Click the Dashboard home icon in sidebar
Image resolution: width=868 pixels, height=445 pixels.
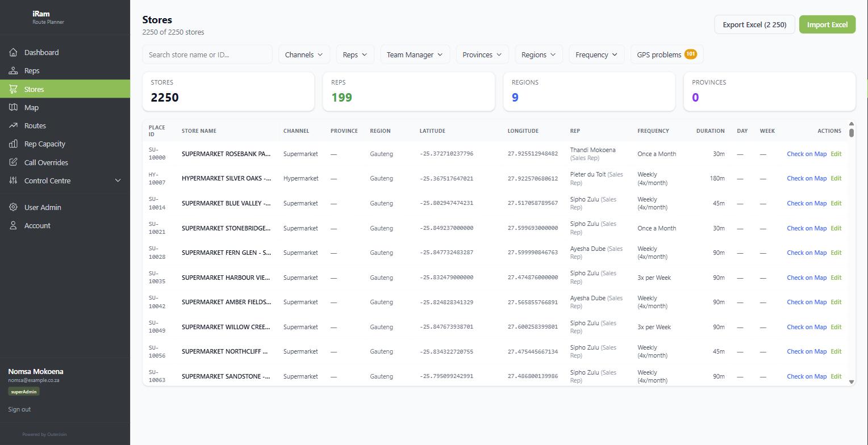click(x=13, y=52)
